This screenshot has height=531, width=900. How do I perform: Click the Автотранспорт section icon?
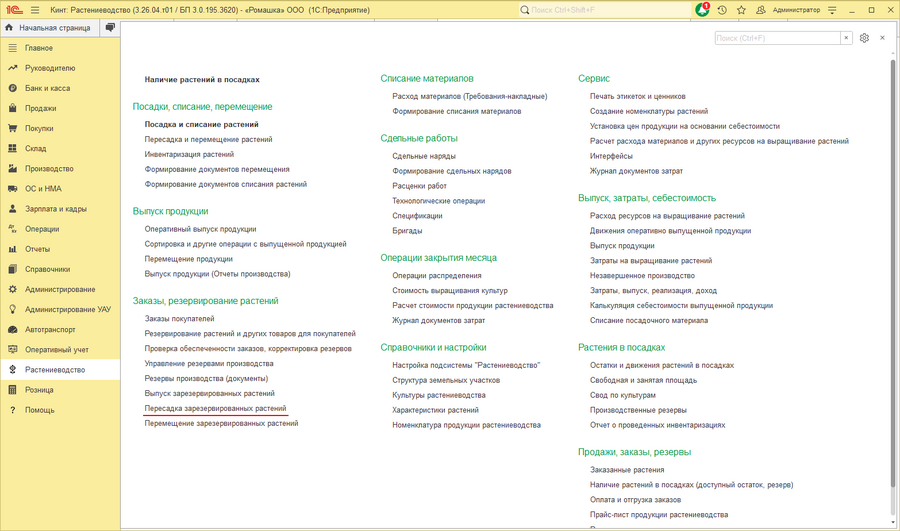click(x=13, y=330)
